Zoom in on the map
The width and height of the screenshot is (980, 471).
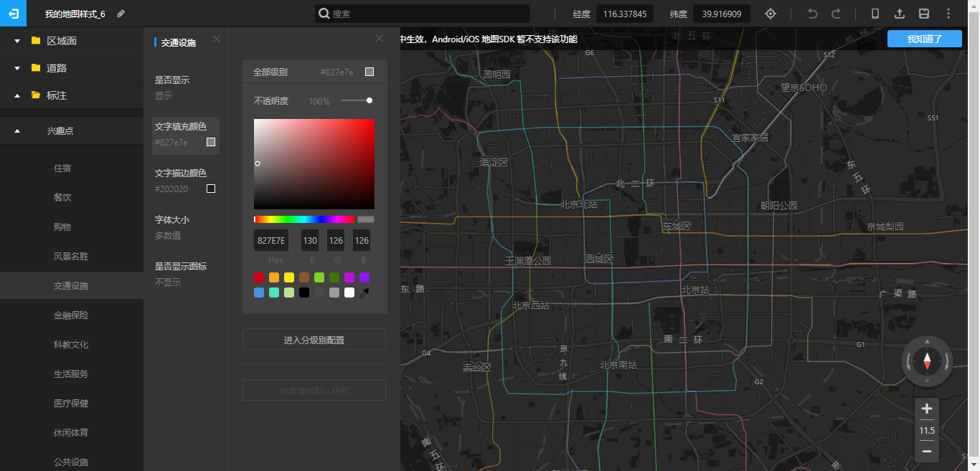point(927,409)
